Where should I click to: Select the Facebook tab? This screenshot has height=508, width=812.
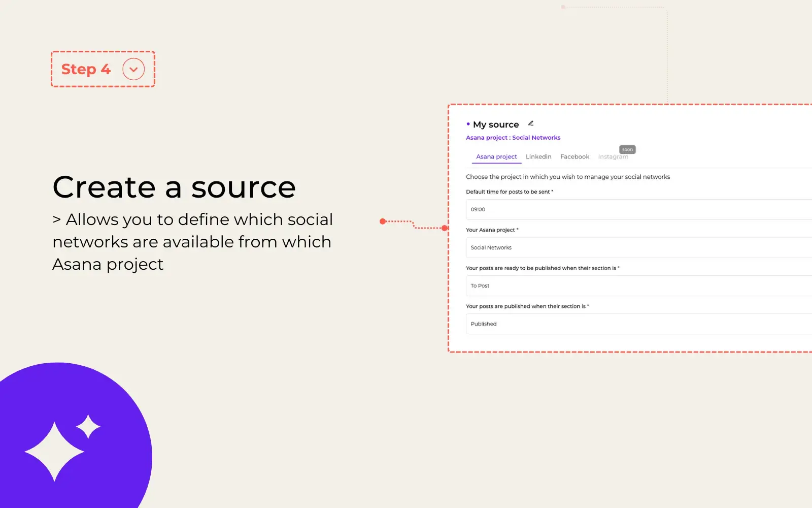coord(574,157)
